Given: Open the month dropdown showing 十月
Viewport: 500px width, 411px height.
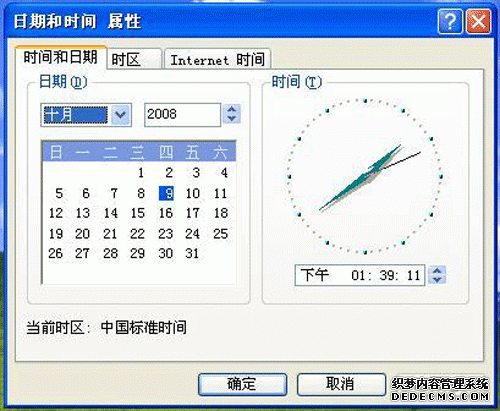Looking at the screenshot, I should (x=120, y=115).
